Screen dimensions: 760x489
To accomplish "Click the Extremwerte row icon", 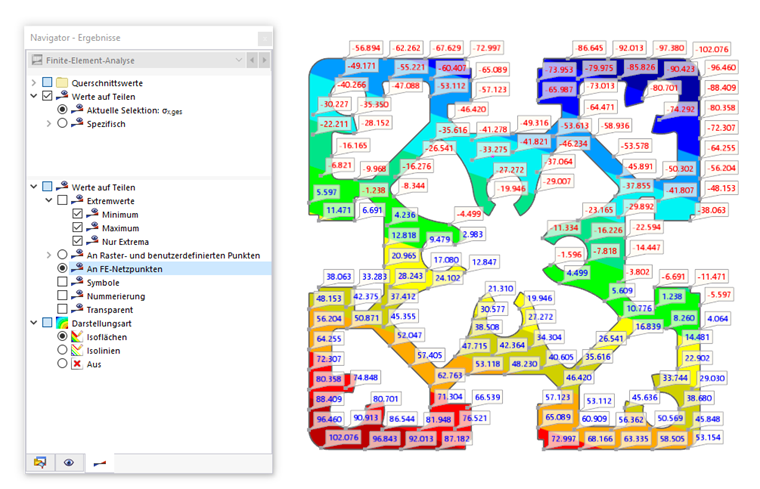I will [77, 200].
